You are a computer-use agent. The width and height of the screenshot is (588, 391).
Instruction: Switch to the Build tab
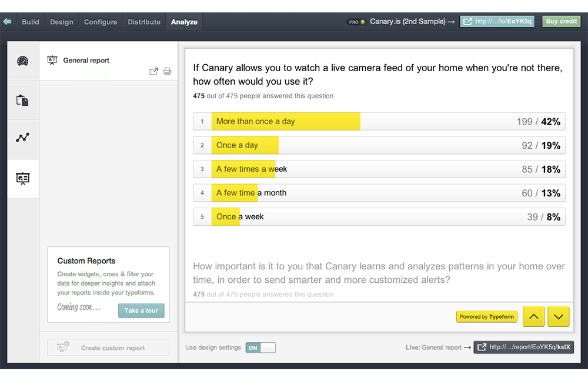click(31, 22)
